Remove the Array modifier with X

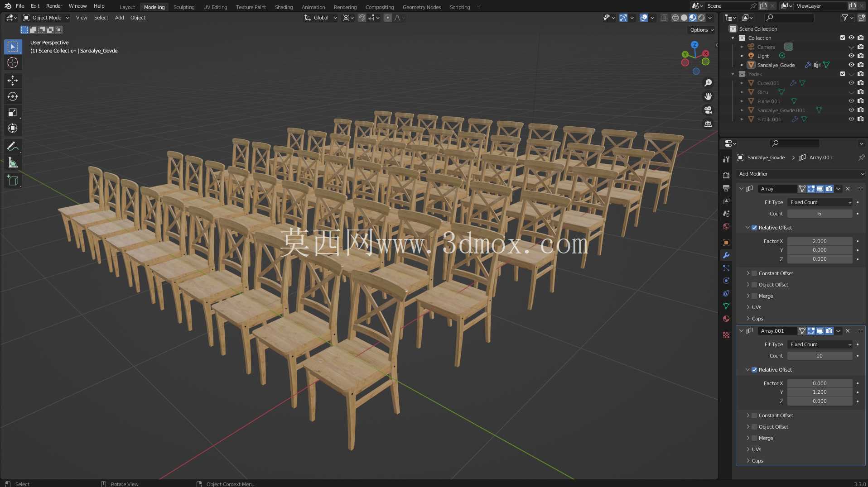848,189
